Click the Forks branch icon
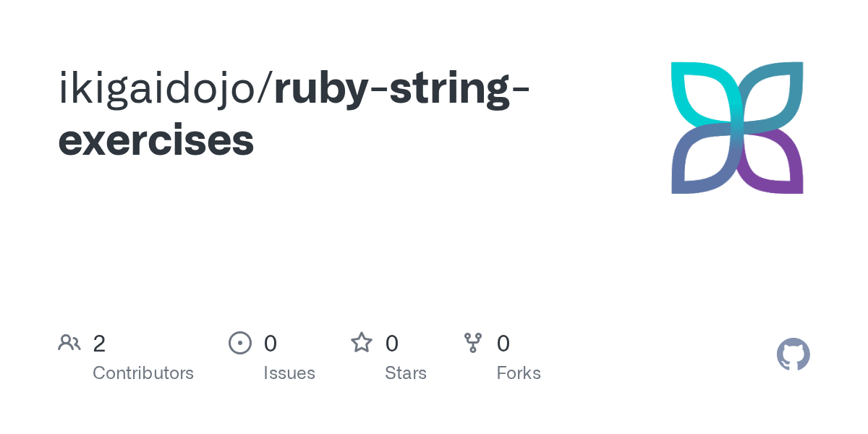The height and width of the screenshot is (434, 868). pos(473,343)
